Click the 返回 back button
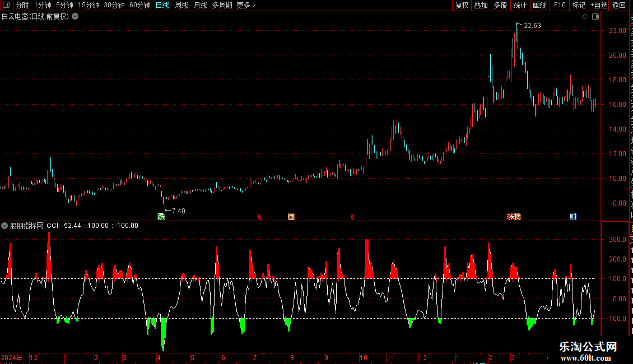 618,5
